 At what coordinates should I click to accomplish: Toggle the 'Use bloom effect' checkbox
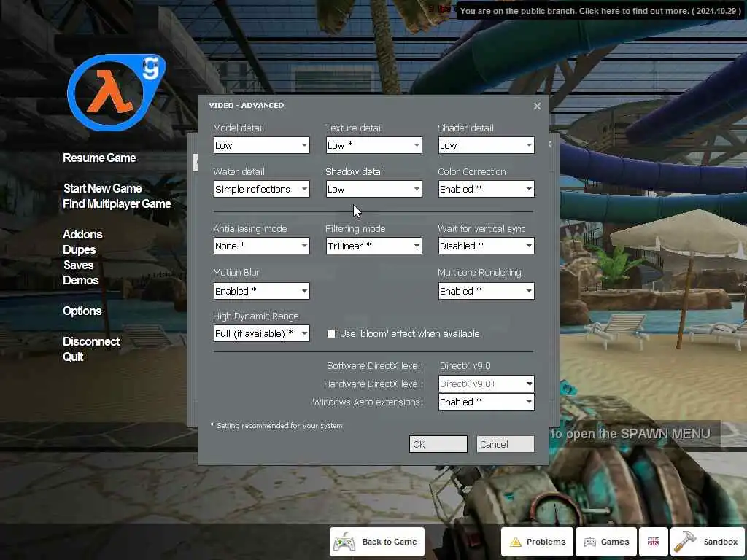click(331, 334)
